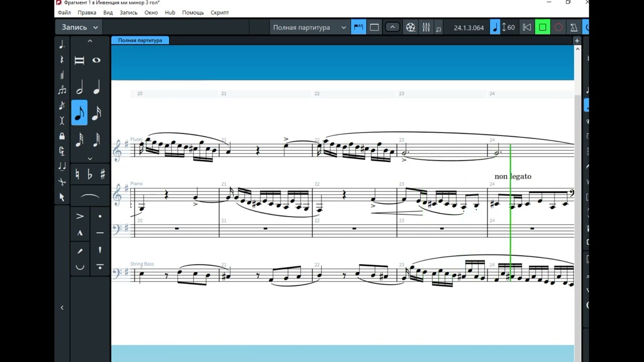Toggle the fixed tempo mode note button
The height and width of the screenshot is (362, 644).
495,28
